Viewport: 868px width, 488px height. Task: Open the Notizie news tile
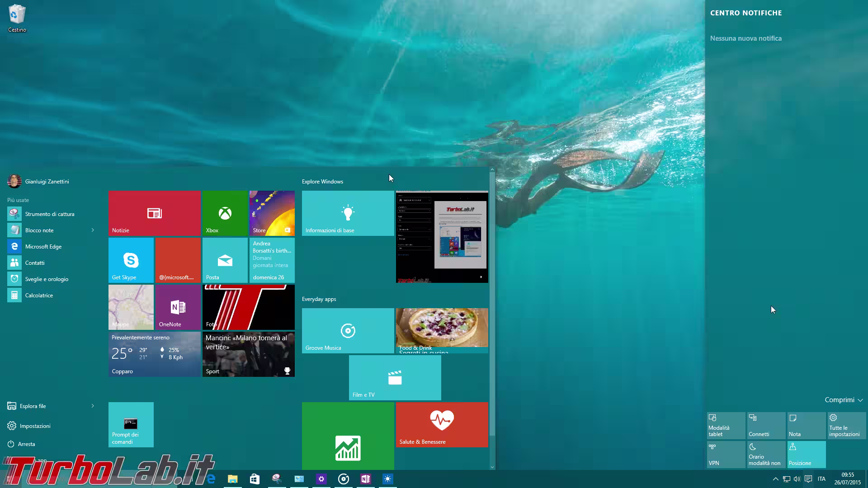pyautogui.click(x=154, y=213)
